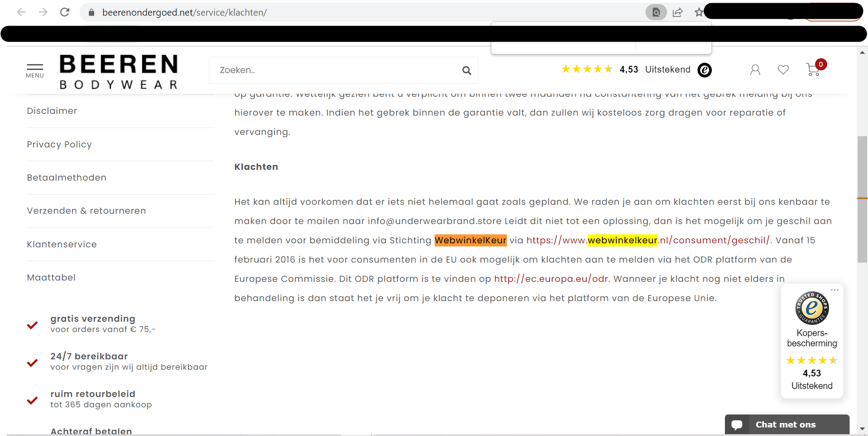
Task: Bookmark this page with star icon
Action: (698, 12)
